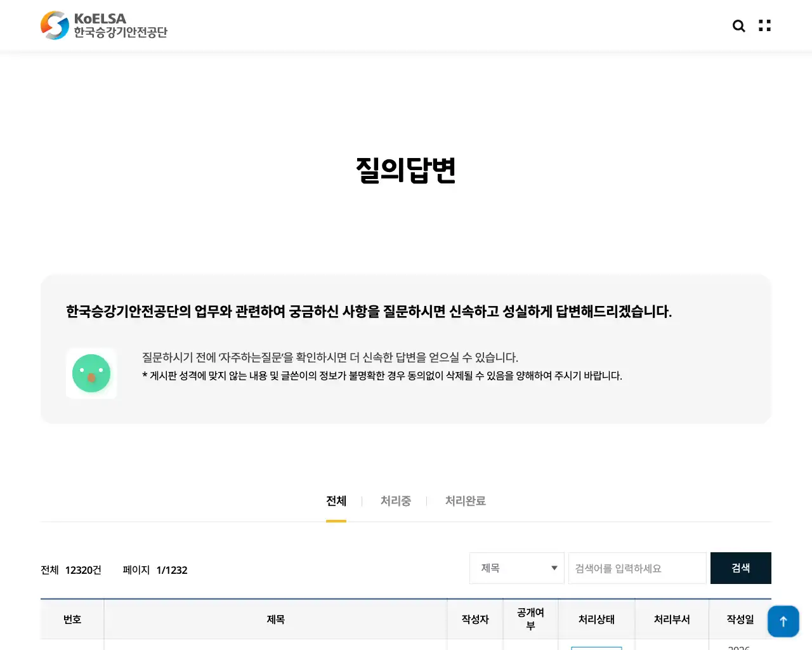
Task: Sort by the 번호 column header
Action: click(72, 620)
